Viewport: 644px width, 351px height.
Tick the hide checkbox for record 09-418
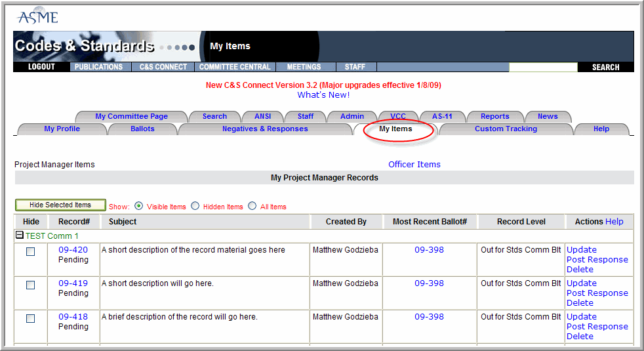pos(30,318)
